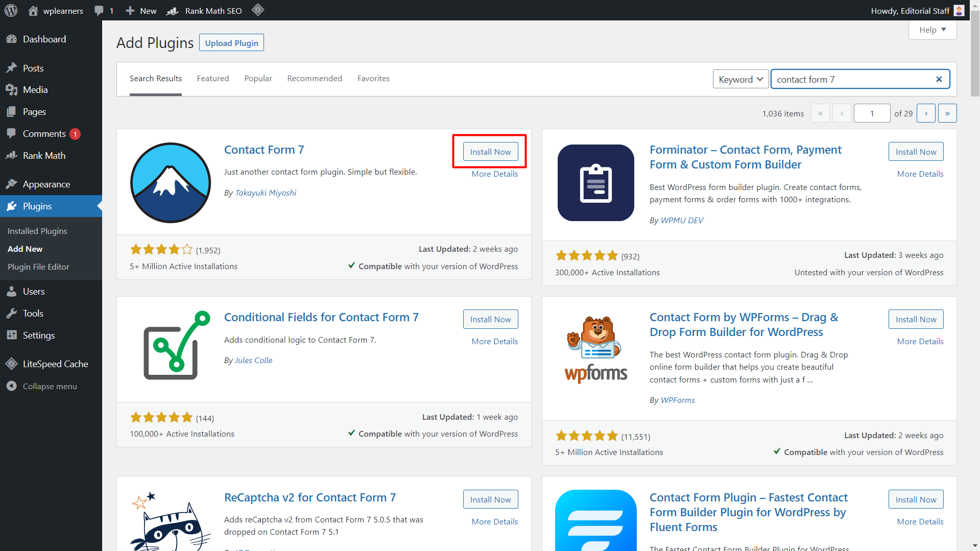Screen dimensions: 980x551
Task: Open comments bubble in admin bar
Action: (x=99, y=11)
